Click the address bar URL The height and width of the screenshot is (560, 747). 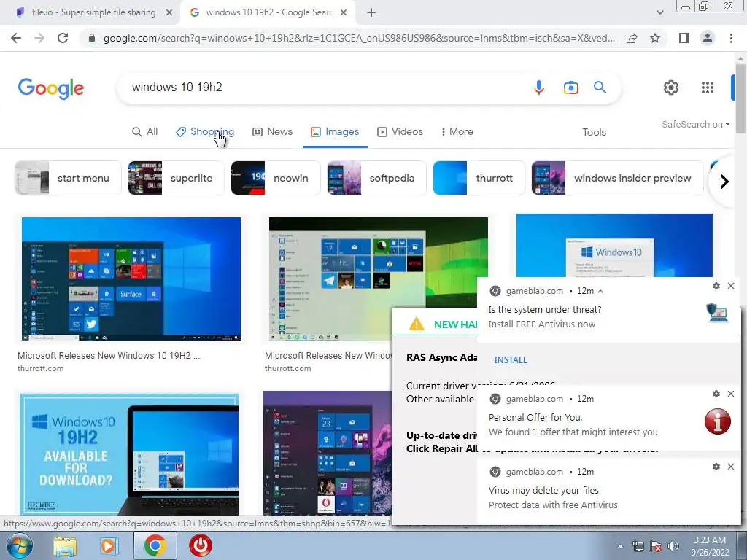click(358, 38)
